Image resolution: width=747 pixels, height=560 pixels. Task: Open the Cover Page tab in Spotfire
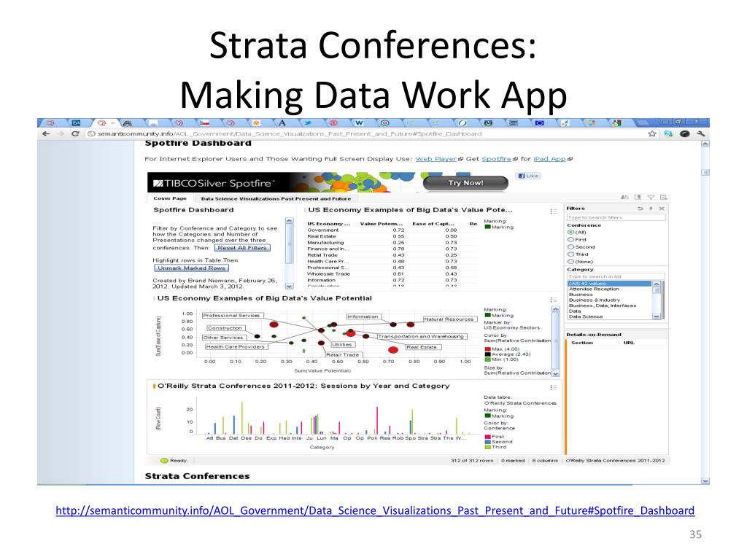click(x=169, y=198)
